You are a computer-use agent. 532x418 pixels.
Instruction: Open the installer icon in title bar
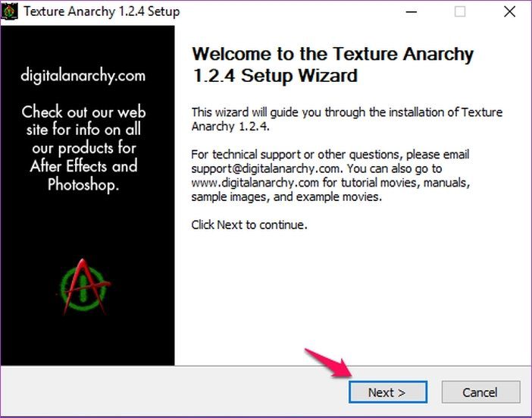click(9, 11)
